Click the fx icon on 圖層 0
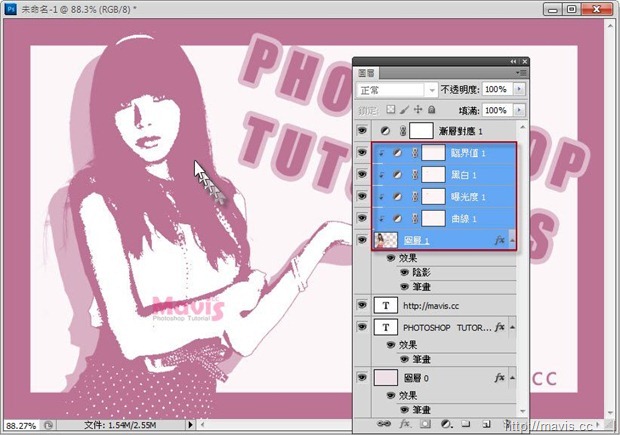Screen dimensions: 620x435 tap(499, 378)
